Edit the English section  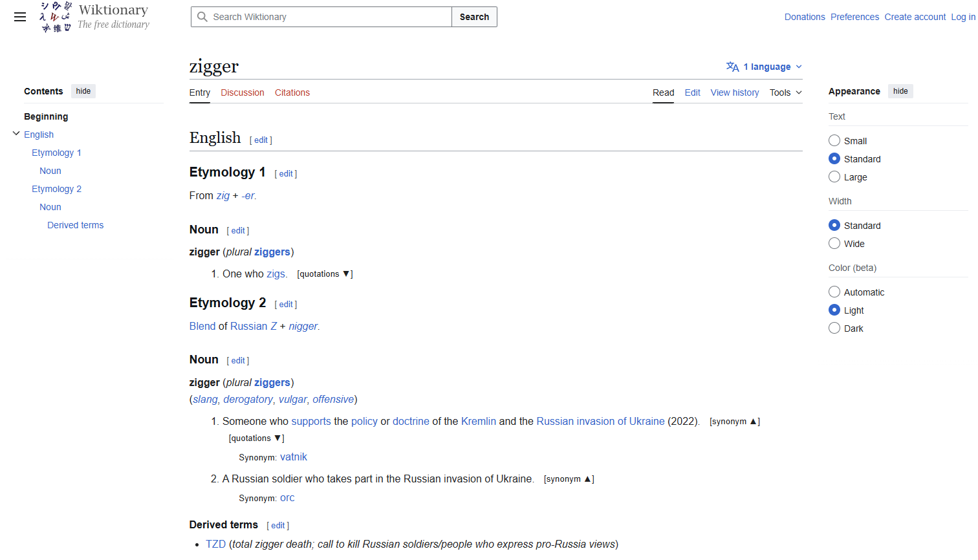click(x=261, y=140)
